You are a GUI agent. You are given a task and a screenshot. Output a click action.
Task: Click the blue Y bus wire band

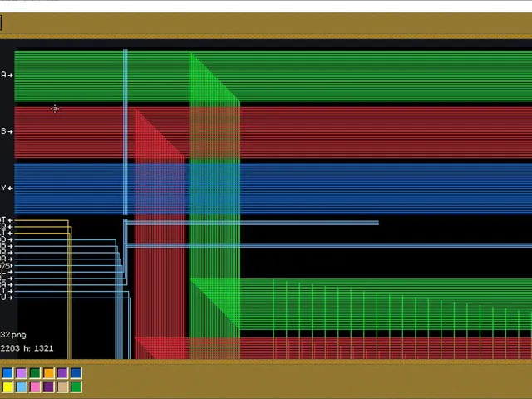273,189
